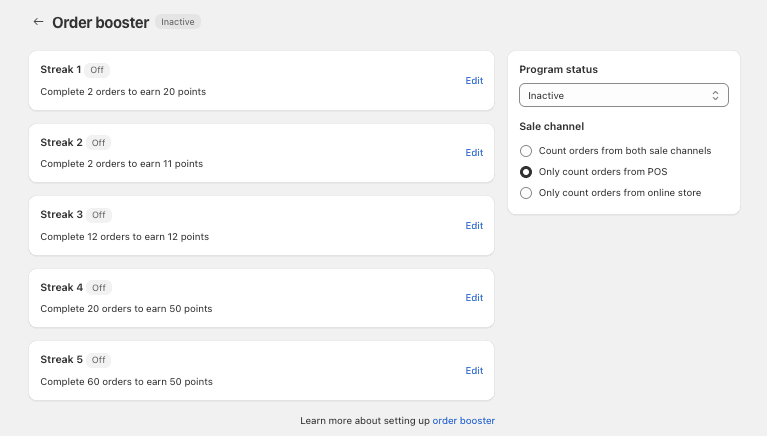Edit Streak 2 settings

click(x=474, y=153)
